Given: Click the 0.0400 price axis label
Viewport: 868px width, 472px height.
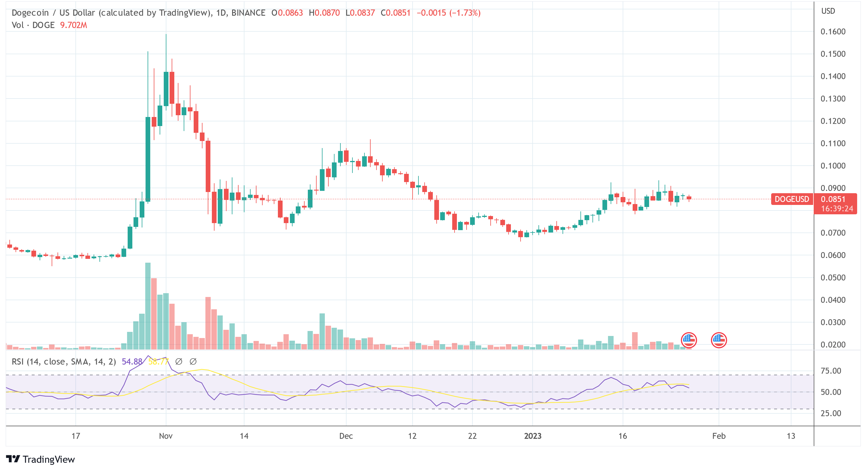Looking at the screenshot, I should [x=833, y=300].
